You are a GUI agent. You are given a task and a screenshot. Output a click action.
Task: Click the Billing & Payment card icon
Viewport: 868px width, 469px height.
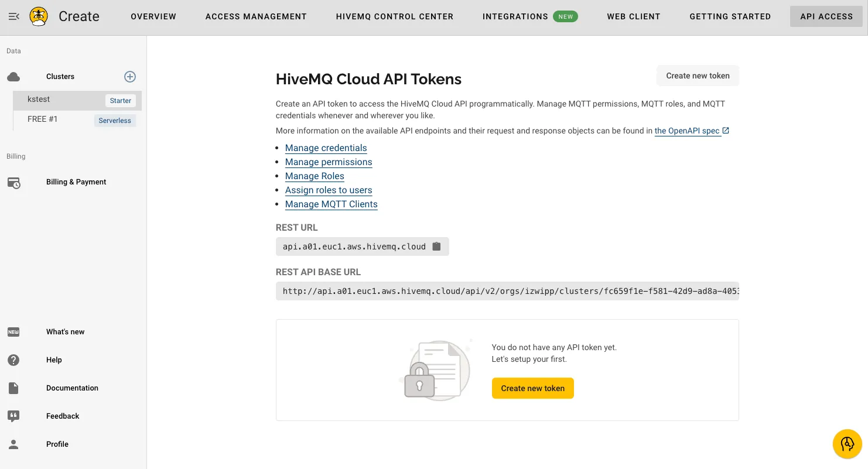click(x=13, y=183)
